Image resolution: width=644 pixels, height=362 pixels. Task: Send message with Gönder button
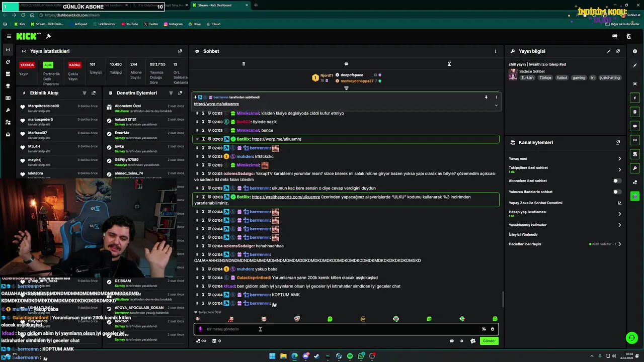489,341
